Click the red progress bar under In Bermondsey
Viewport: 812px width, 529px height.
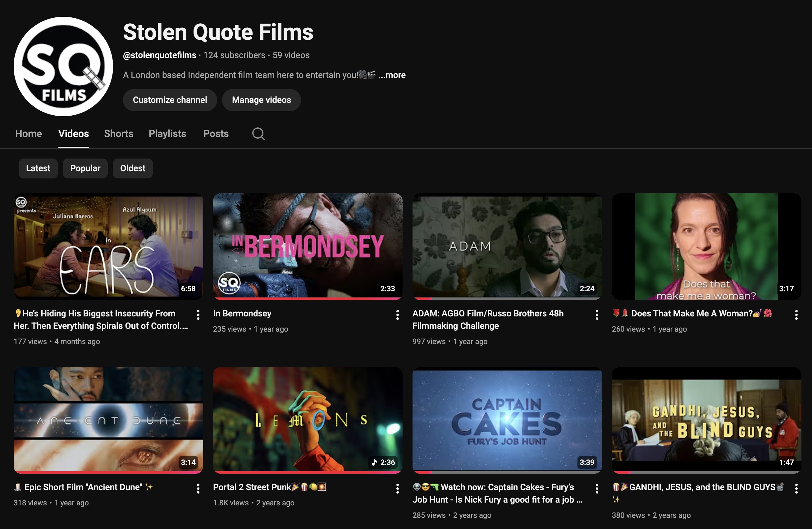tap(307, 299)
